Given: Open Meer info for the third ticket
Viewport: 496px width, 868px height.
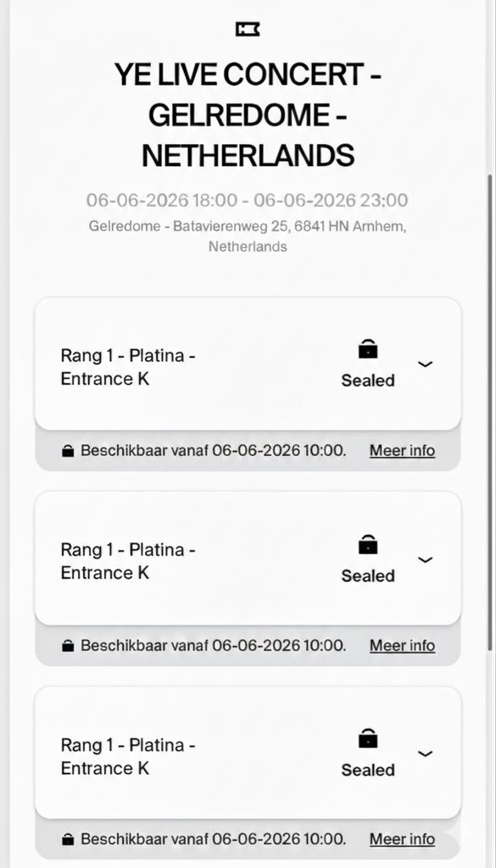Looking at the screenshot, I should tap(402, 838).
